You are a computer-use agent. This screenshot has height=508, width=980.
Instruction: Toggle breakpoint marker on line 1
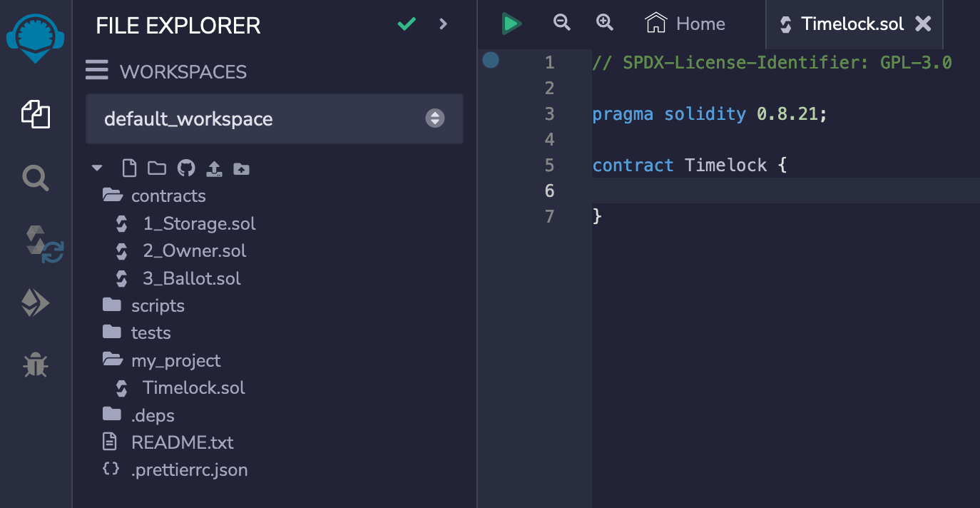point(491,60)
